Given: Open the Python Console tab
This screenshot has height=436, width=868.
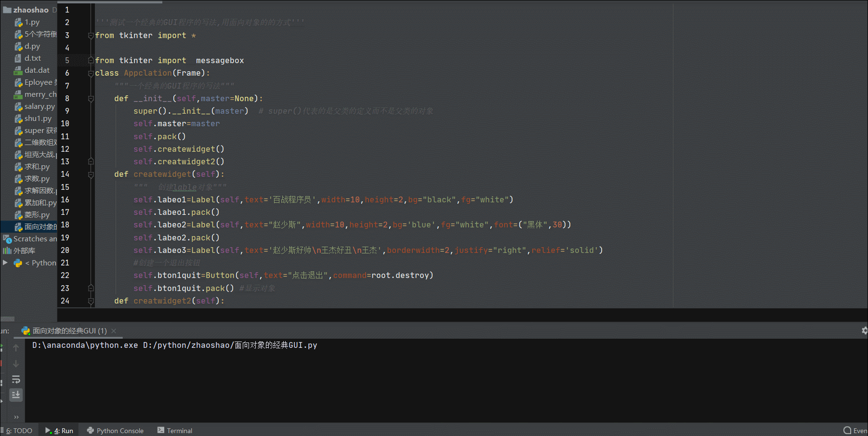Looking at the screenshot, I should 115,431.
